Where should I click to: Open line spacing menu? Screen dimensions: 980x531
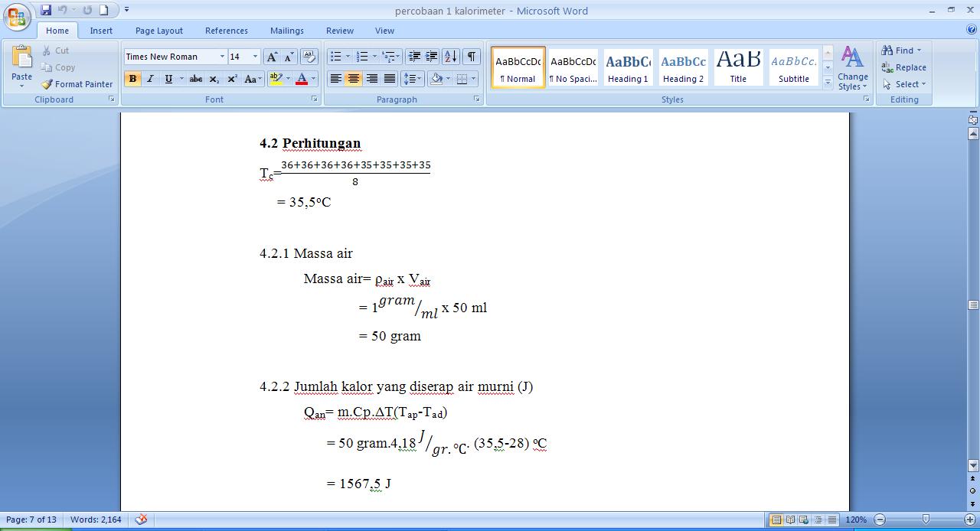(x=412, y=79)
